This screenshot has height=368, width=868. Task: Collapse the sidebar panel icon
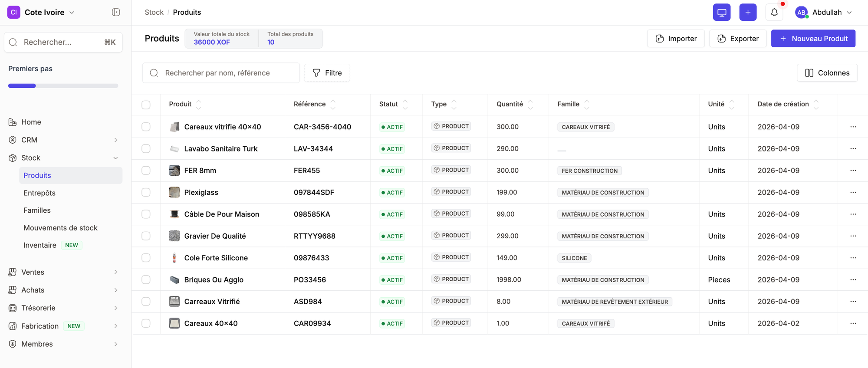point(116,12)
